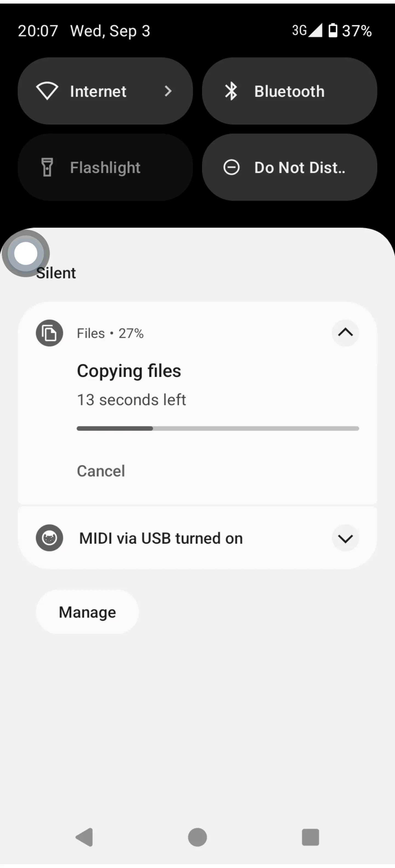Collapse the Files copying notification
Viewport: 395px width, 868px height.
[345, 333]
